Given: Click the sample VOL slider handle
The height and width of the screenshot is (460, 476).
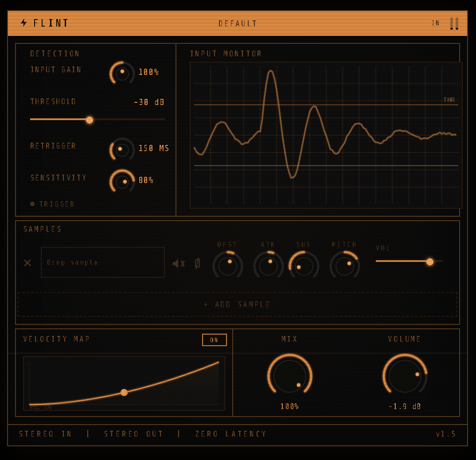Looking at the screenshot, I should click(430, 262).
